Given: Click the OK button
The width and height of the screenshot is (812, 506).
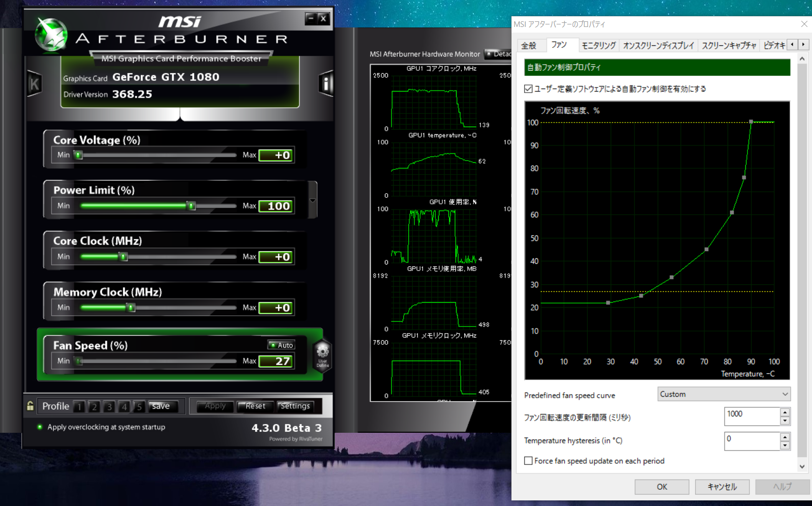Looking at the screenshot, I should 661,487.
